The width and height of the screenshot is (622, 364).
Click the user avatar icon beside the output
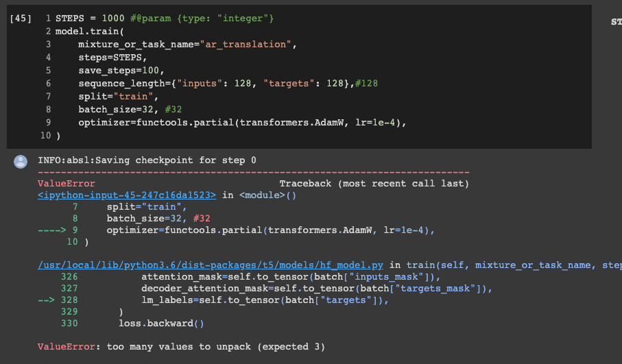click(21, 161)
